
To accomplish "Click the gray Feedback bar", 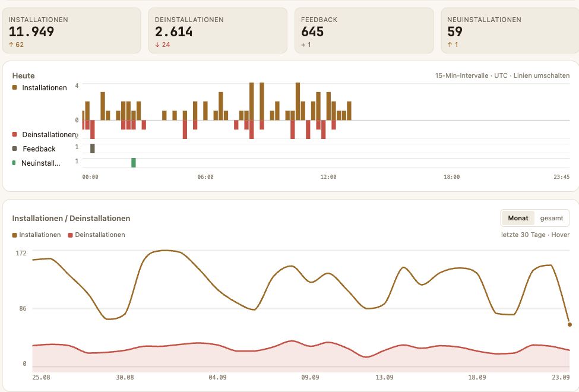I will (93, 148).
